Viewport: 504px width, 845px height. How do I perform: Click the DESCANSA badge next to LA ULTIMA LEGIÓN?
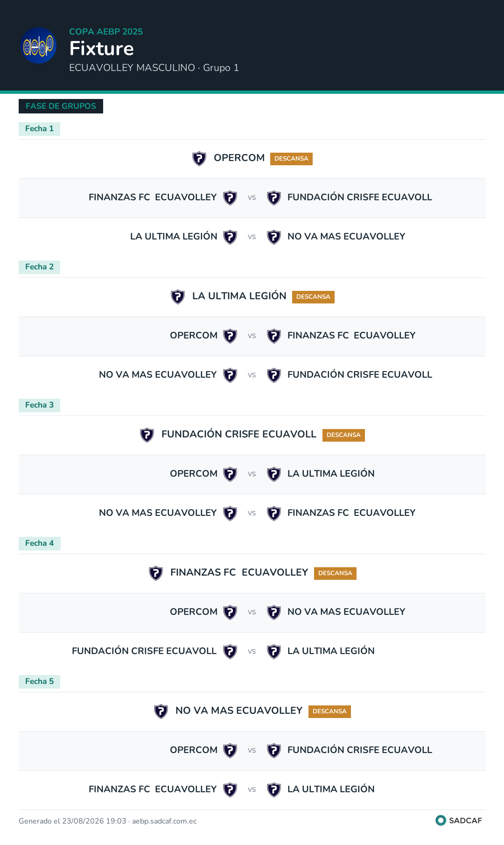click(x=313, y=297)
